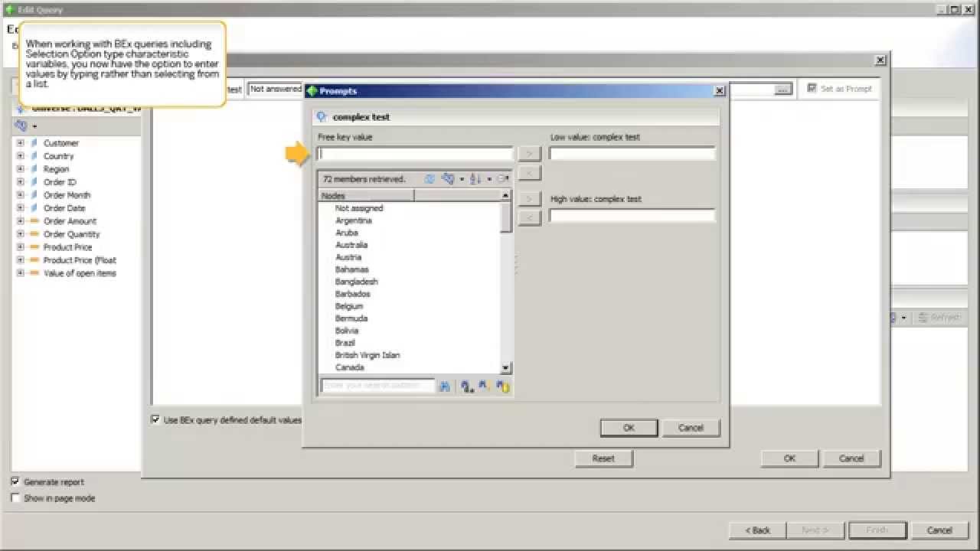This screenshot has height=551, width=980.
Task: Click the Free key value input field
Action: tap(415, 154)
